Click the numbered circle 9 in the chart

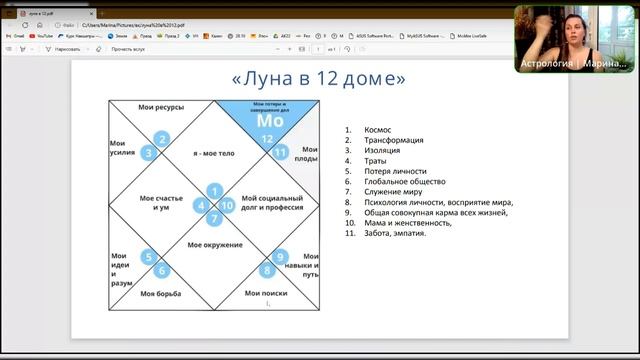[280, 257]
